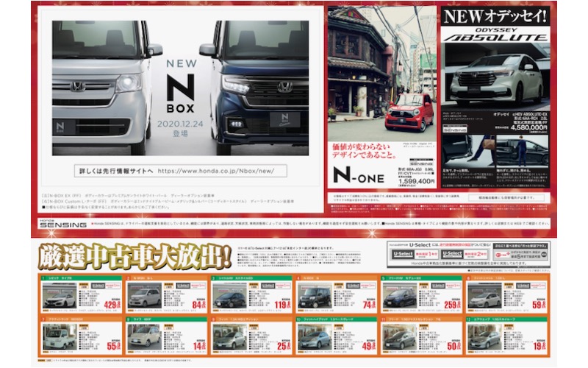The height and width of the screenshot is (368, 588).
Task: Select used car 11 gray Freed photo
Action: pyautogui.click(x=400, y=337)
